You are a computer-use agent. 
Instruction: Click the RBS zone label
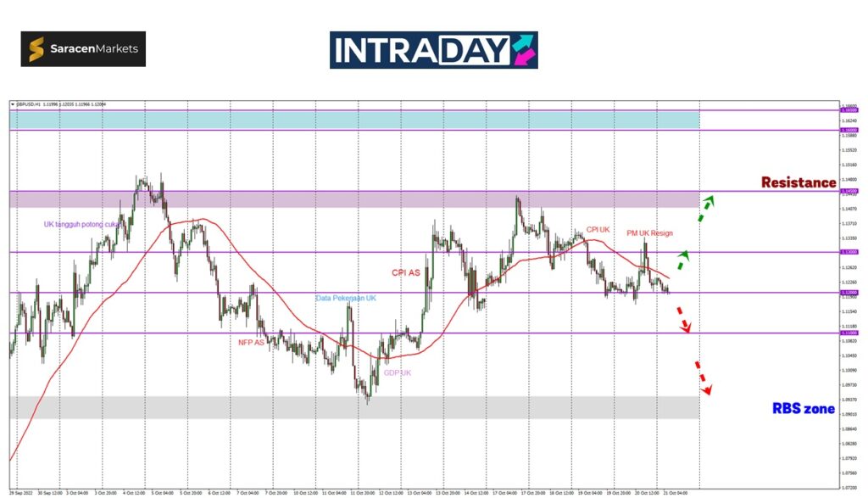tap(803, 409)
